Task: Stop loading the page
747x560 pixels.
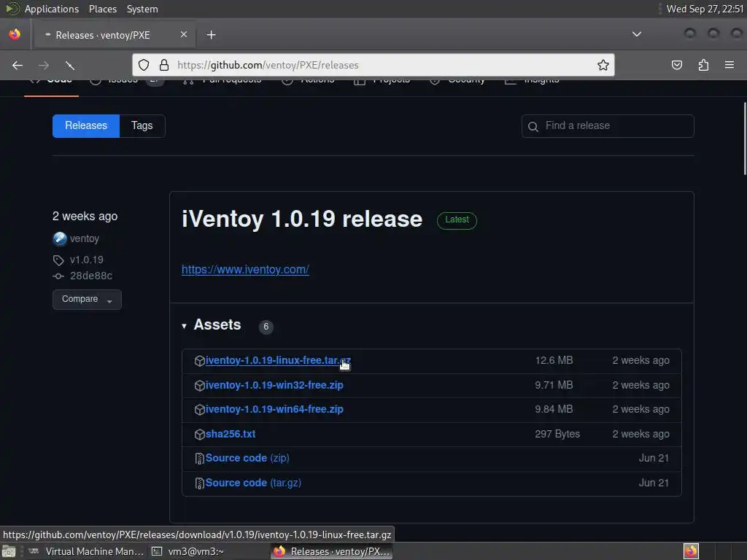Action: 69,65
